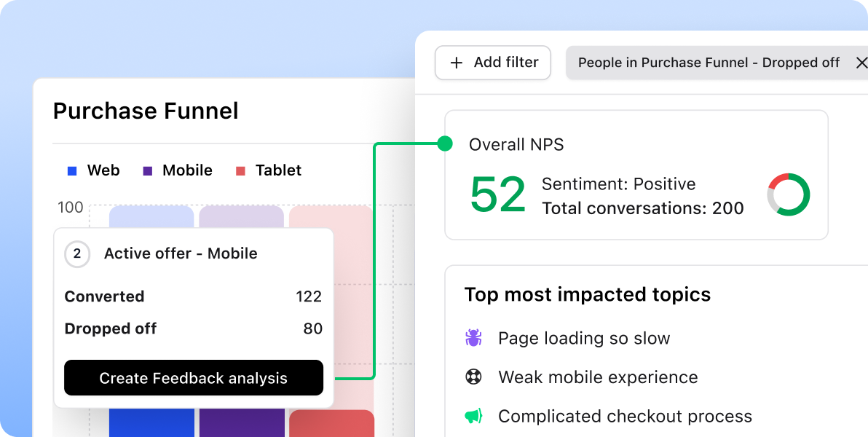868x437 pixels.
Task: Click the Dropped off value 80
Action: click(313, 329)
